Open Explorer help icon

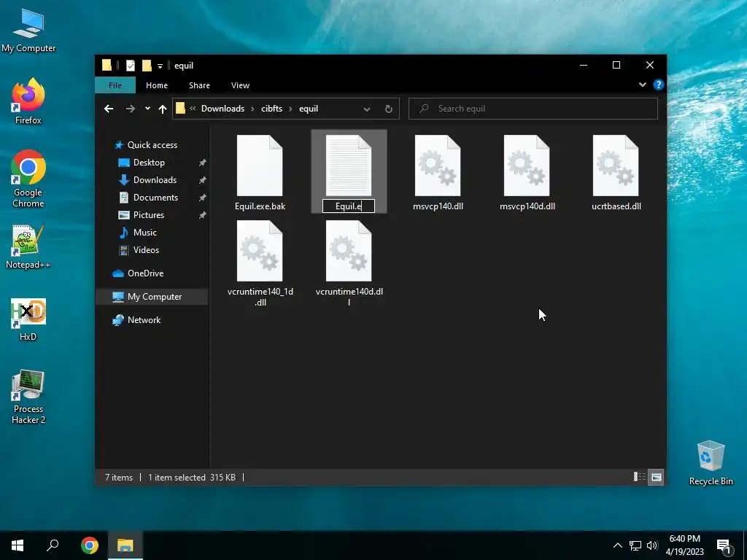click(659, 85)
